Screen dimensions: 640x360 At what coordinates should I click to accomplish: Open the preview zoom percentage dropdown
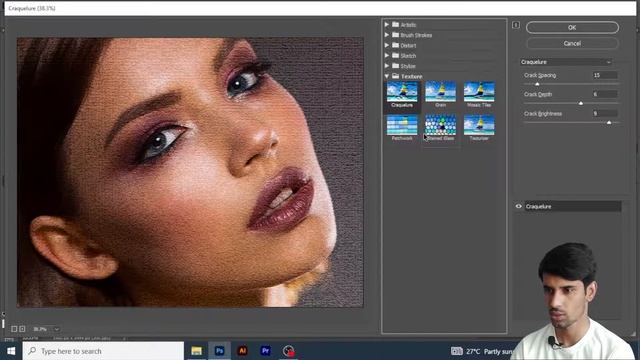[x=57, y=329]
